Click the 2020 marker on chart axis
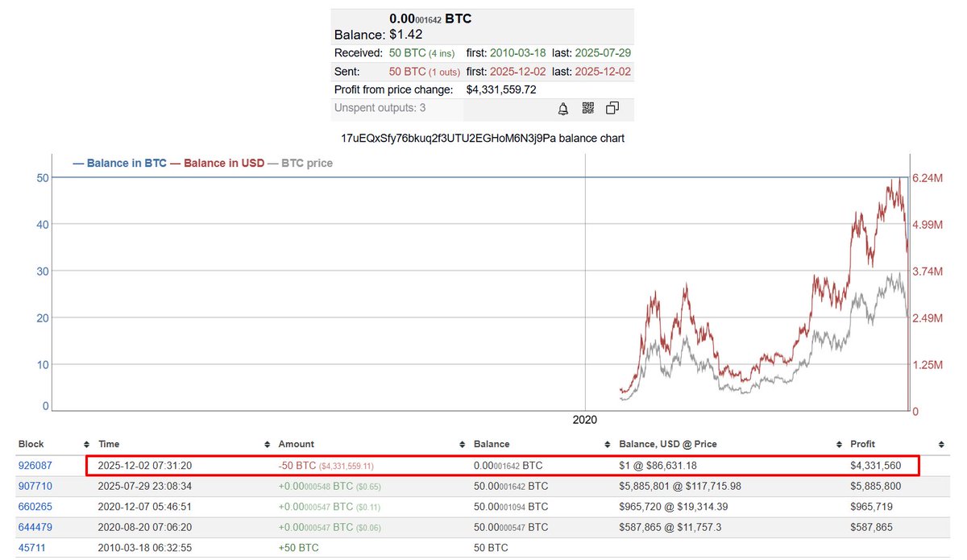This screenshot has height=560, width=967. click(x=584, y=420)
